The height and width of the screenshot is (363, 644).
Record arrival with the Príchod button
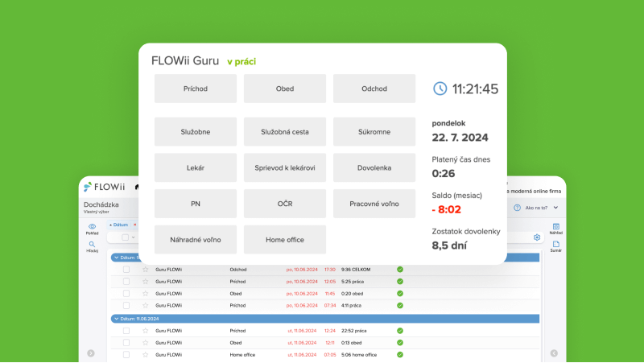pos(196,89)
